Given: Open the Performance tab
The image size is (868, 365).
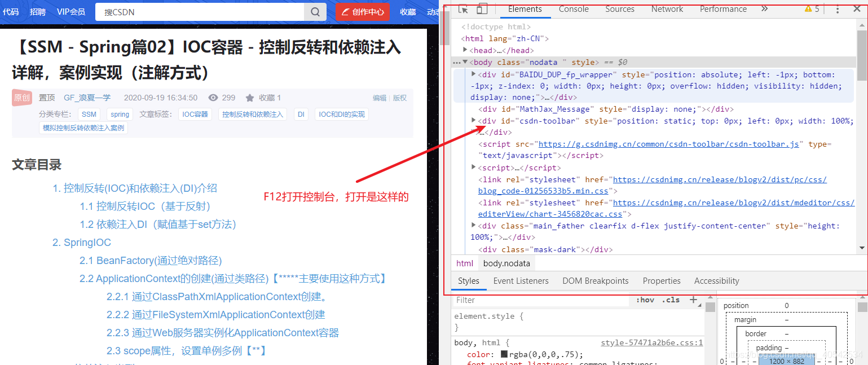Looking at the screenshot, I should 723,9.
